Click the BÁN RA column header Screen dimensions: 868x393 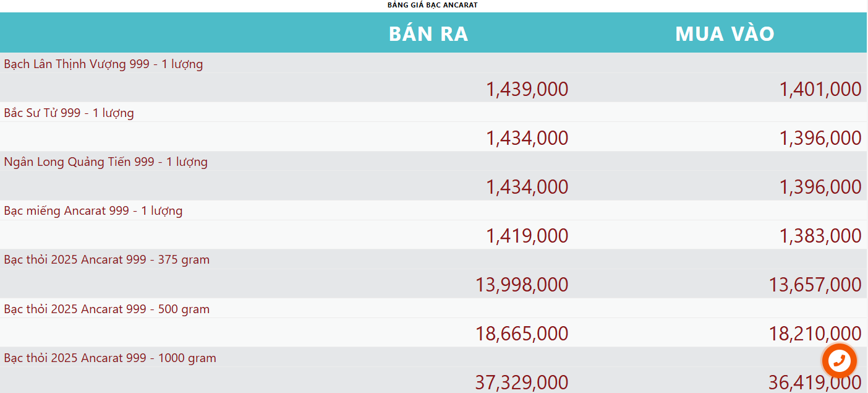tap(428, 33)
